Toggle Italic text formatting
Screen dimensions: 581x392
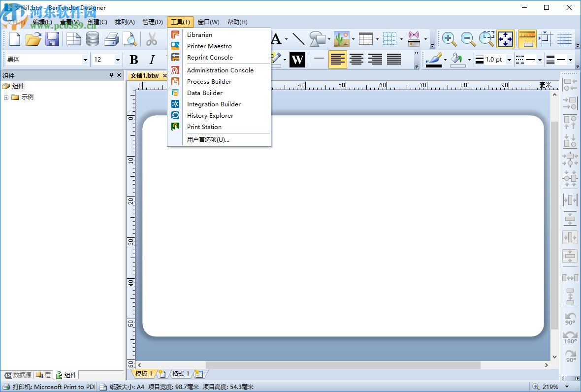point(152,60)
